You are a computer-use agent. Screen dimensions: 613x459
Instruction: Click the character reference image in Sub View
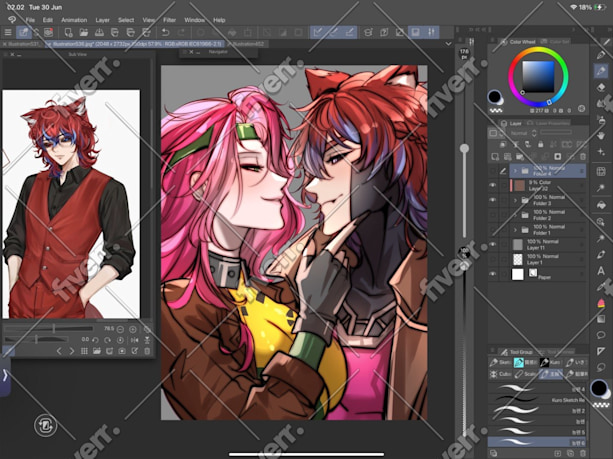click(x=71, y=204)
